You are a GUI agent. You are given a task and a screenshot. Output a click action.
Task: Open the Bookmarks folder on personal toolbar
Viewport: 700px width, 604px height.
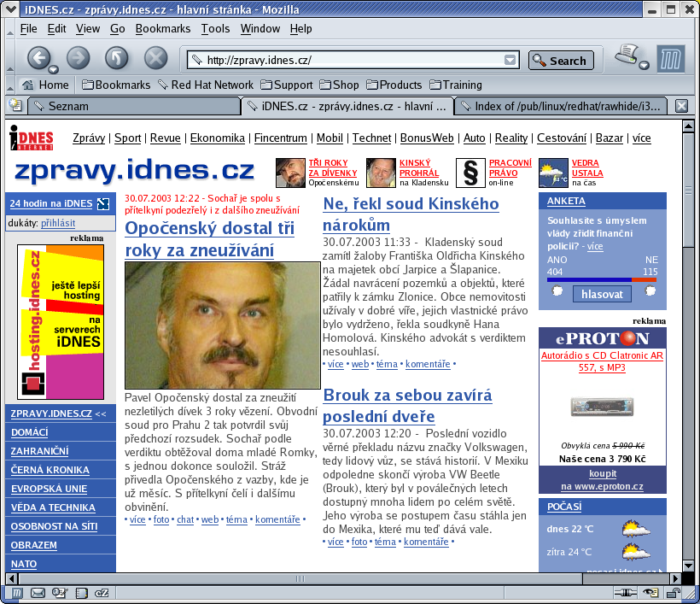[x=116, y=85]
